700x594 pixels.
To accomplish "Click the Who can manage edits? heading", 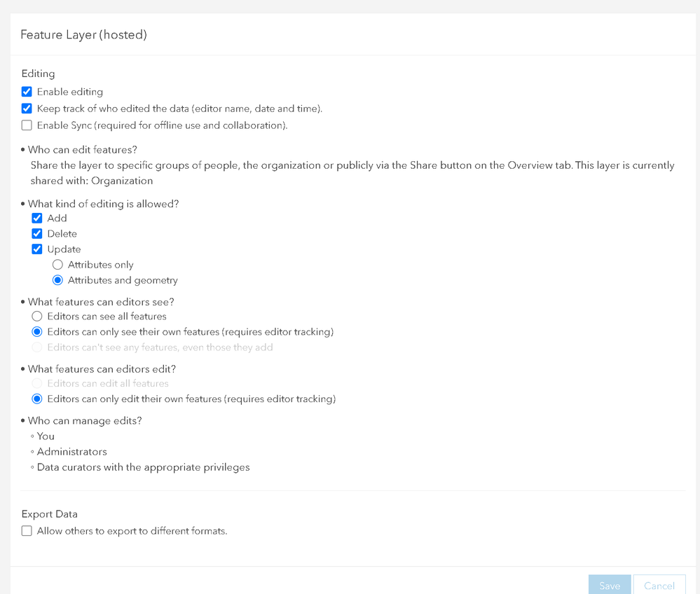I will [85, 420].
